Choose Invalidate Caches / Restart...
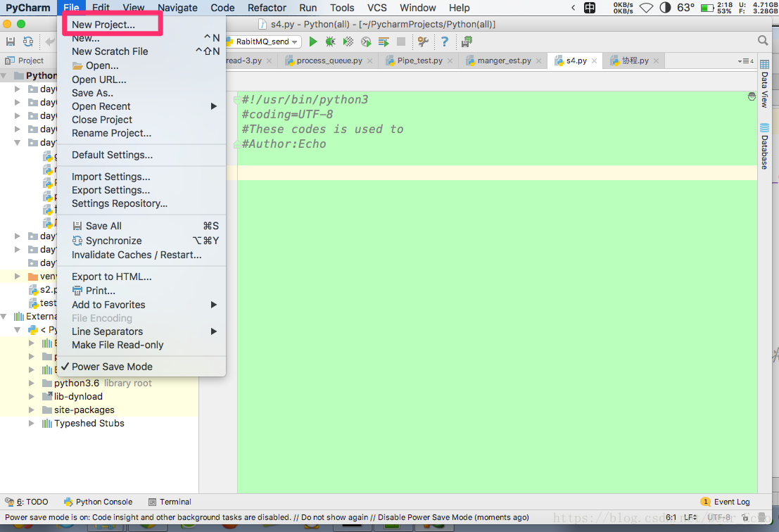The height and width of the screenshot is (532, 779). click(x=141, y=255)
